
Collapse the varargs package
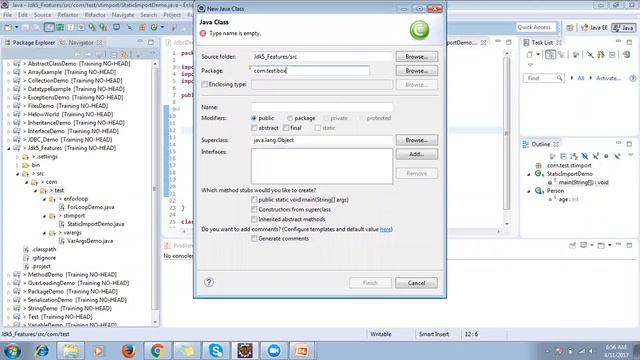tap(44, 233)
